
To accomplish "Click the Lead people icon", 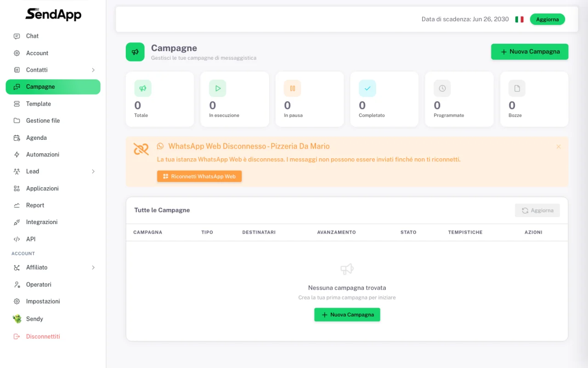I will pyautogui.click(x=17, y=171).
